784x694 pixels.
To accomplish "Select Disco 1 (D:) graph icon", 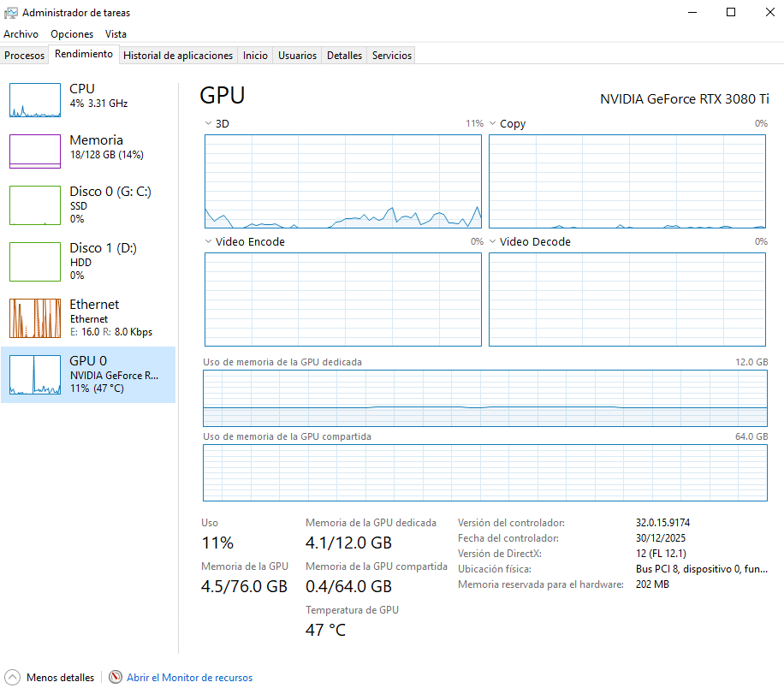I will pos(35,262).
